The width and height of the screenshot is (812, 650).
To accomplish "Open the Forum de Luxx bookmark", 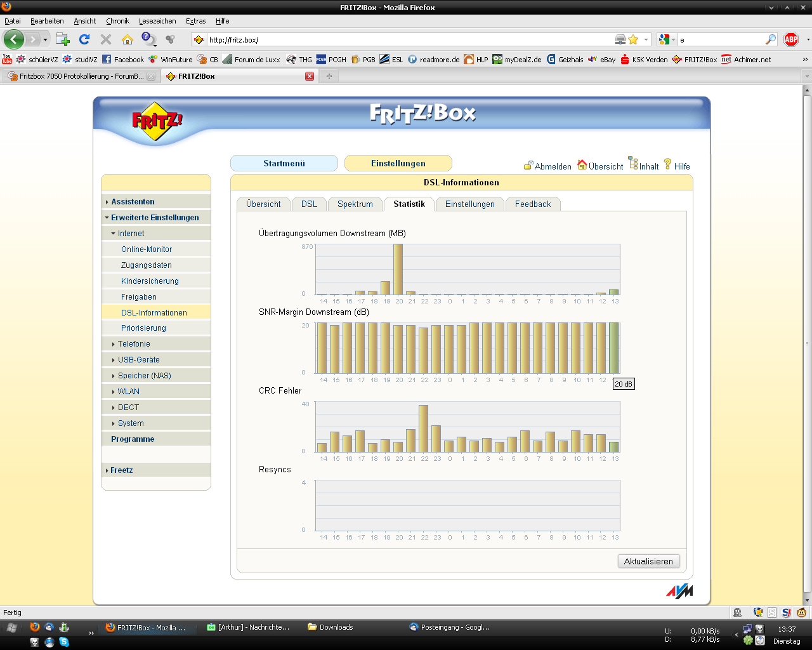I will pos(251,59).
